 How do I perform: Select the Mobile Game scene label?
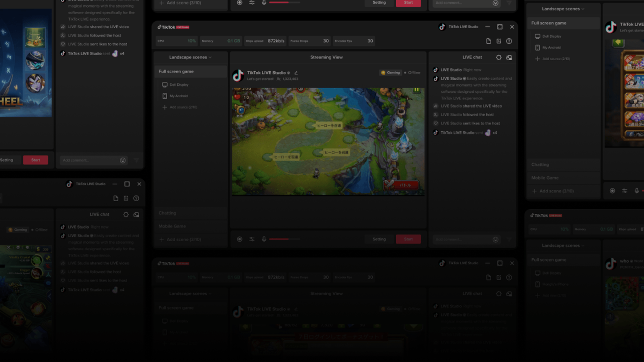click(172, 226)
